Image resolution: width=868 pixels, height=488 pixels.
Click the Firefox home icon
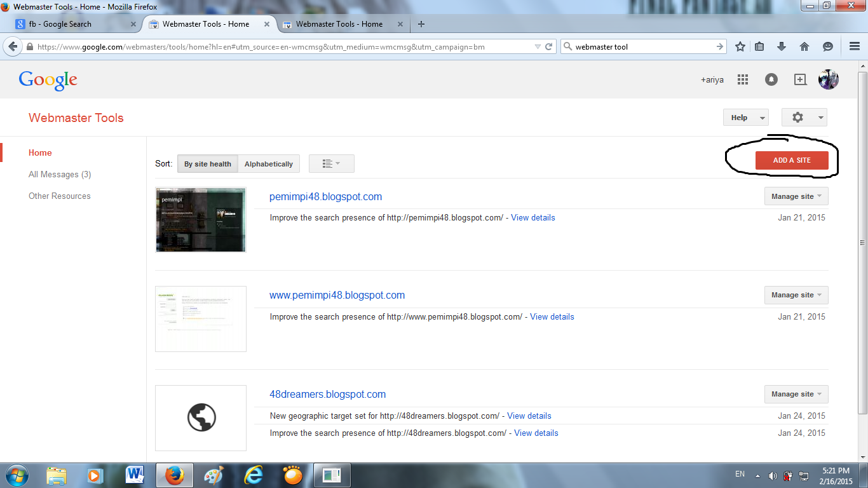click(804, 46)
